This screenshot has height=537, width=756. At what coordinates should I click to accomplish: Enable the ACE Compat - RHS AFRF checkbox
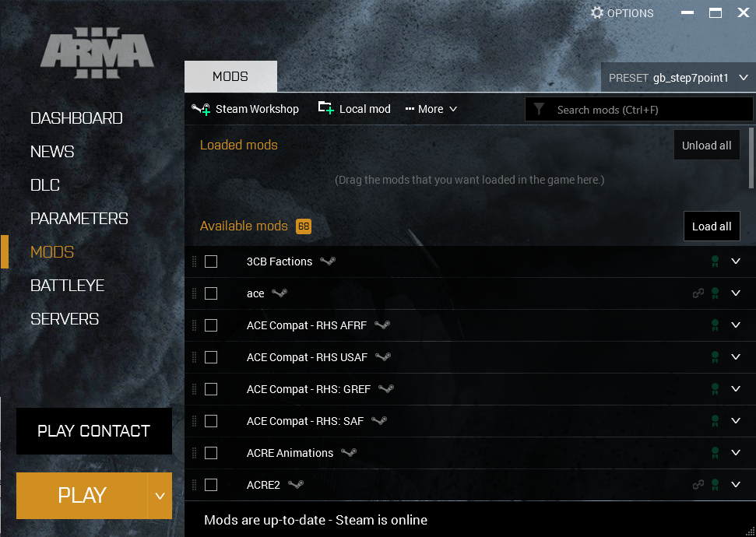click(x=211, y=325)
